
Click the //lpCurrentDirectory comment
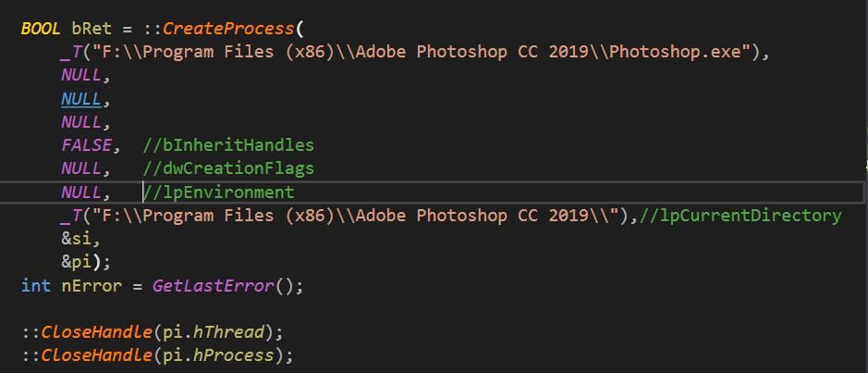[x=740, y=216]
